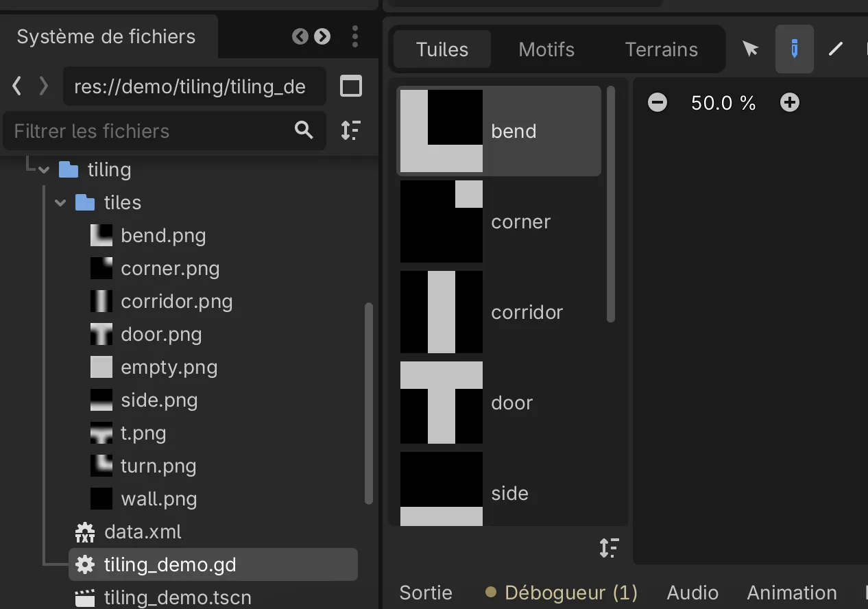Activate the blue paint pencil tool
The height and width of the screenshot is (609, 868).
[x=795, y=49]
